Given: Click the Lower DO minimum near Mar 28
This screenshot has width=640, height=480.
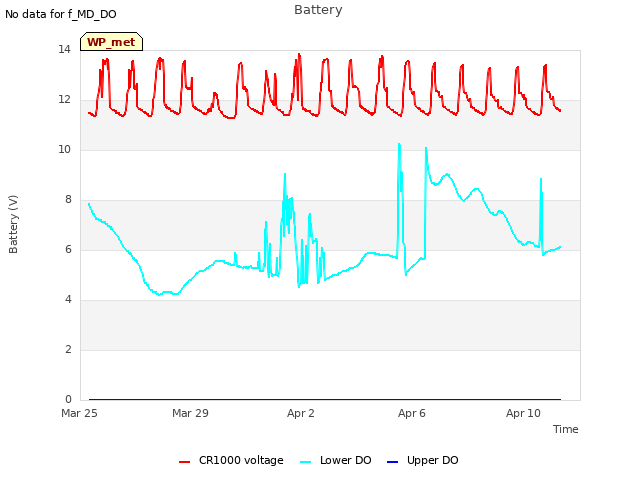Looking at the screenshot, I should pyautogui.click(x=160, y=294).
